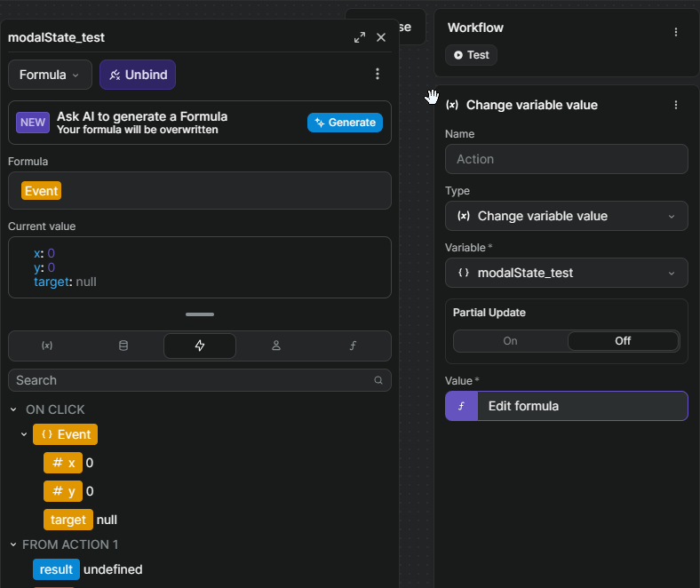Viewport: 700px width, 588px height.
Task: Open the Variable modalState_test dropdown
Action: click(566, 273)
